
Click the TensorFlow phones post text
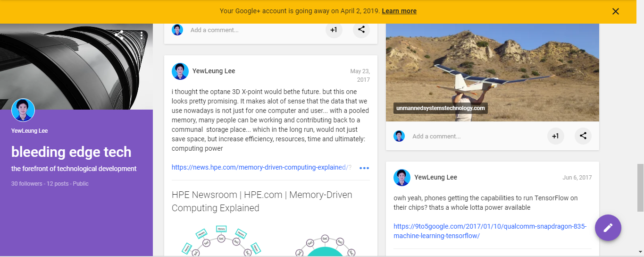(486, 203)
